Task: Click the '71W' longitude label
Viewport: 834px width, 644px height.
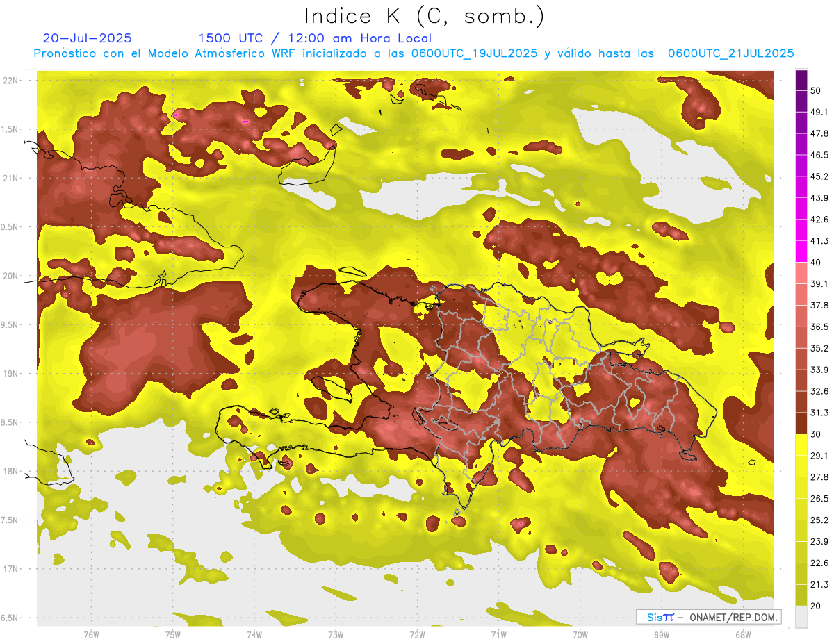Action: coord(498,634)
